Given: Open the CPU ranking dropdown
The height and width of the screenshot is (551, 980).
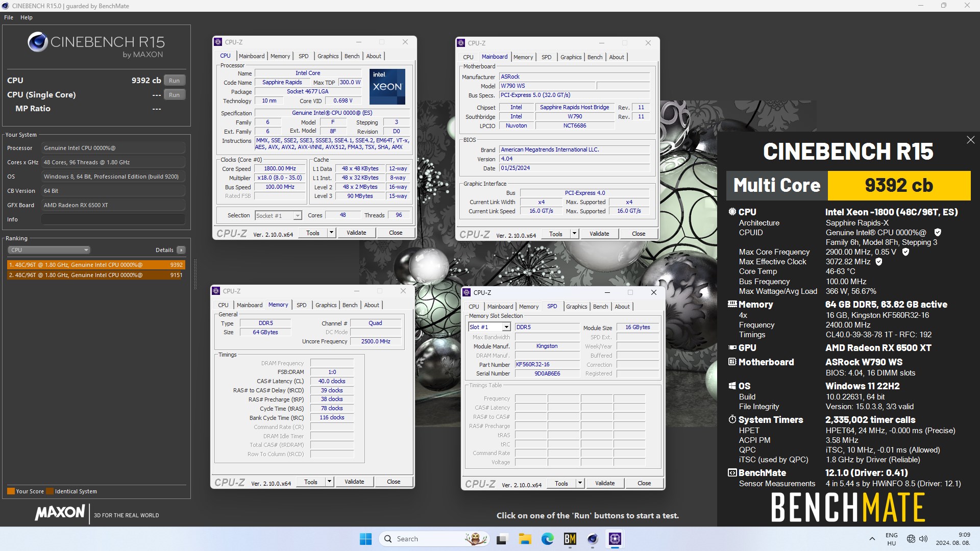Looking at the screenshot, I should 49,250.
